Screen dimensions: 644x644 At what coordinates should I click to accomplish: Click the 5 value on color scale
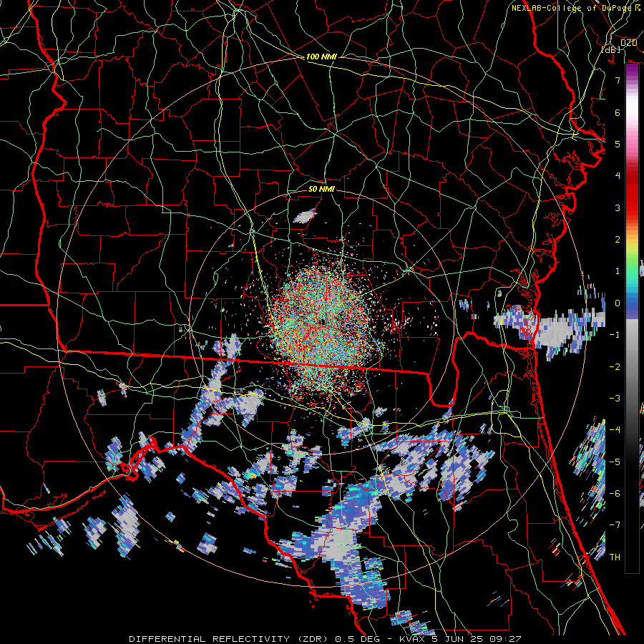(x=618, y=144)
